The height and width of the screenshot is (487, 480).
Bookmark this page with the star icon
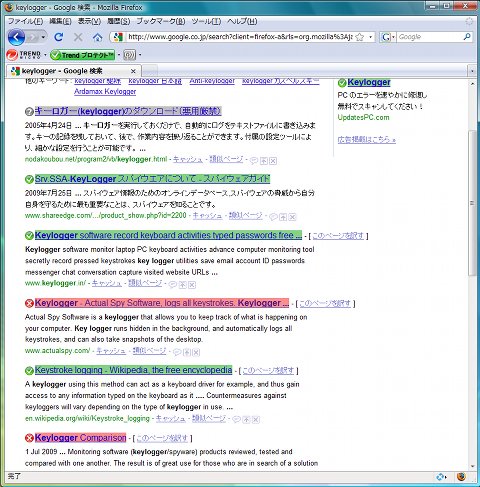click(x=360, y=37)
